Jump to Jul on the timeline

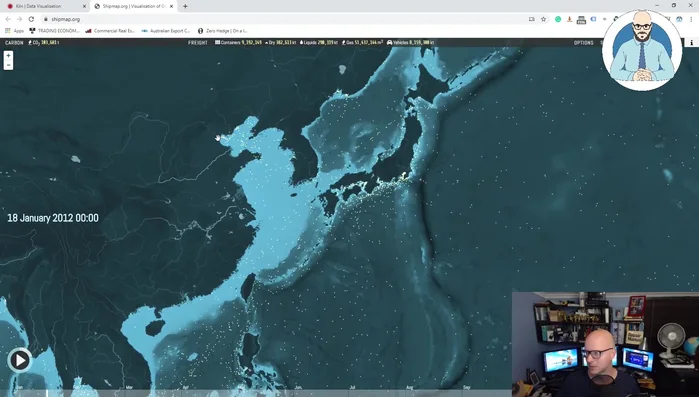click(352, 387)
